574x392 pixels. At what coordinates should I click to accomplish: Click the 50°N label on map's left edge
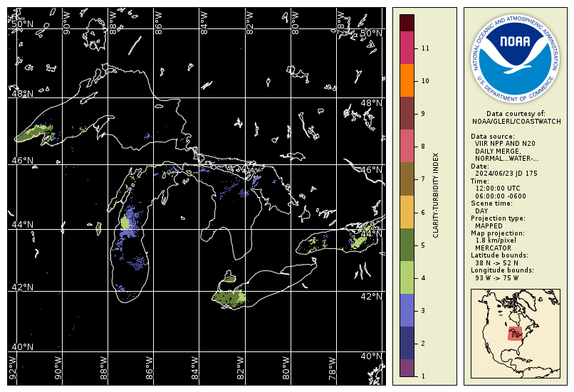[22, 24]
